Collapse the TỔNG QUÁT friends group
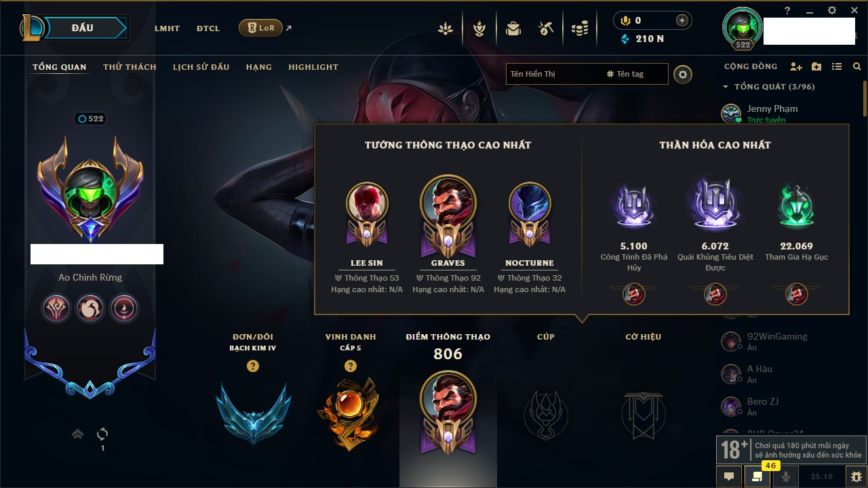868x488 pixels. click(726, 87)
